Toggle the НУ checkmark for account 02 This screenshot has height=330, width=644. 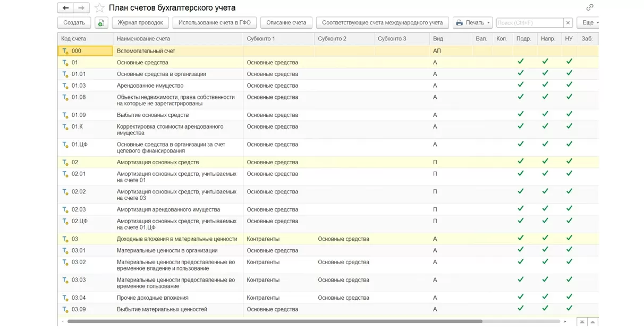(569, 162)
